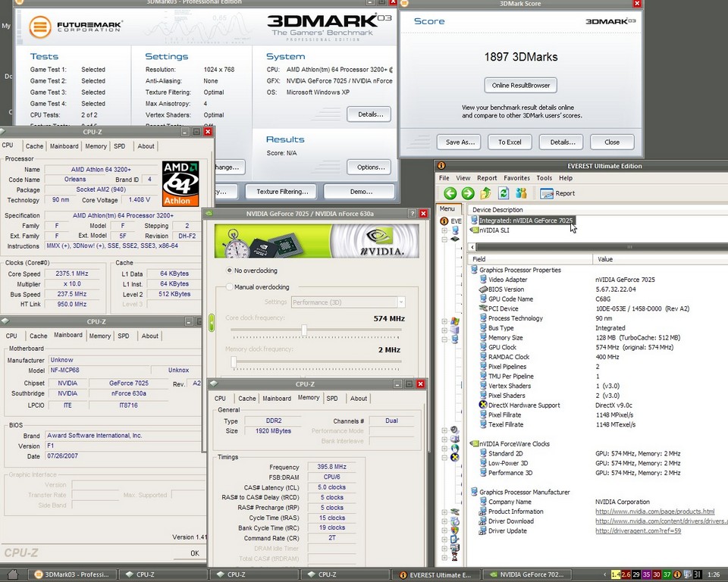
Task: Click the Futuremark orange logo in 3DMark03
Action: point(40,27)
